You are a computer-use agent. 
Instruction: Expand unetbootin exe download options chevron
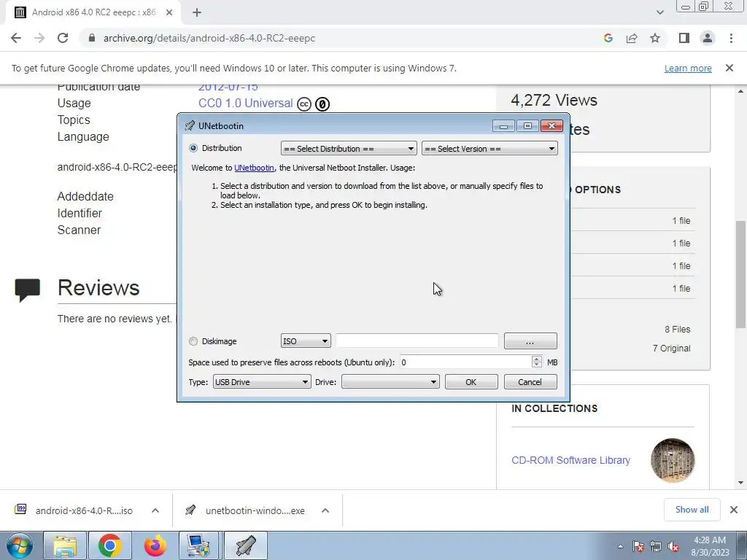(x=325, y=510)
